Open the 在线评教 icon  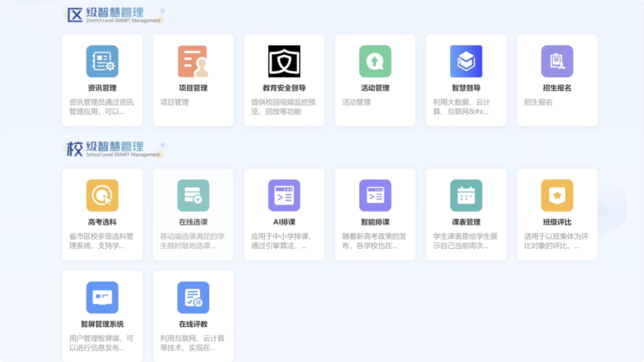click(x=193, y=298)
